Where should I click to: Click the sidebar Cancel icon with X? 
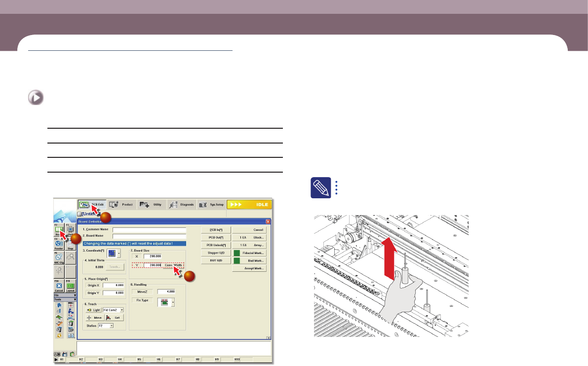pyautogui.click(x=59, y=286)
